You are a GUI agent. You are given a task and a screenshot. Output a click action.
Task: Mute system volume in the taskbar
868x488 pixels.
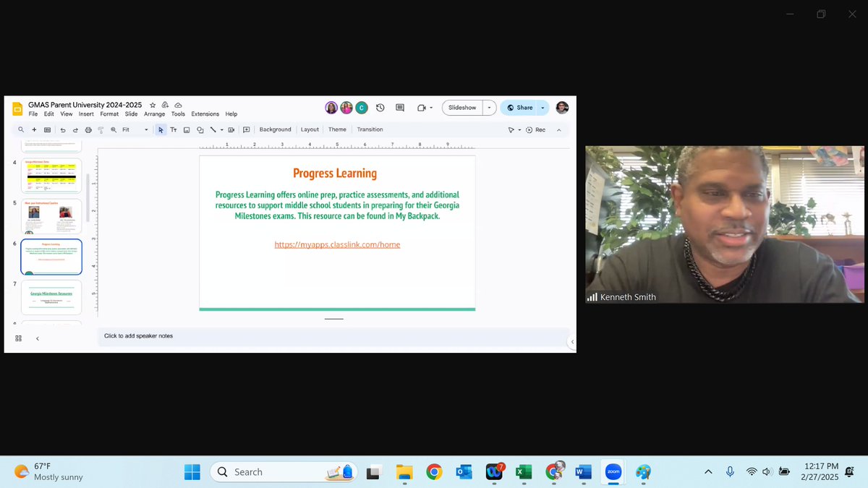click(x=768, y=471)
